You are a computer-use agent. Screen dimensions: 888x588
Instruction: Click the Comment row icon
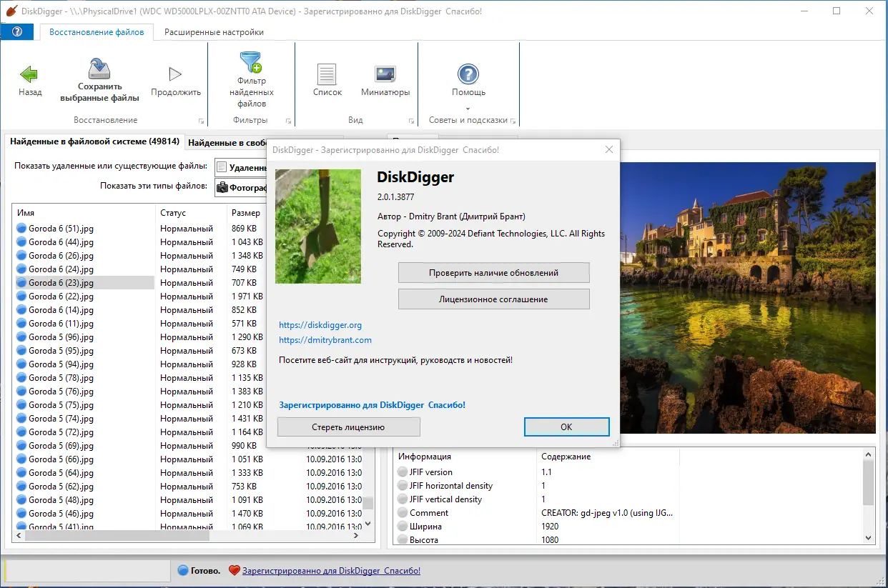click(x=403, y=513)
